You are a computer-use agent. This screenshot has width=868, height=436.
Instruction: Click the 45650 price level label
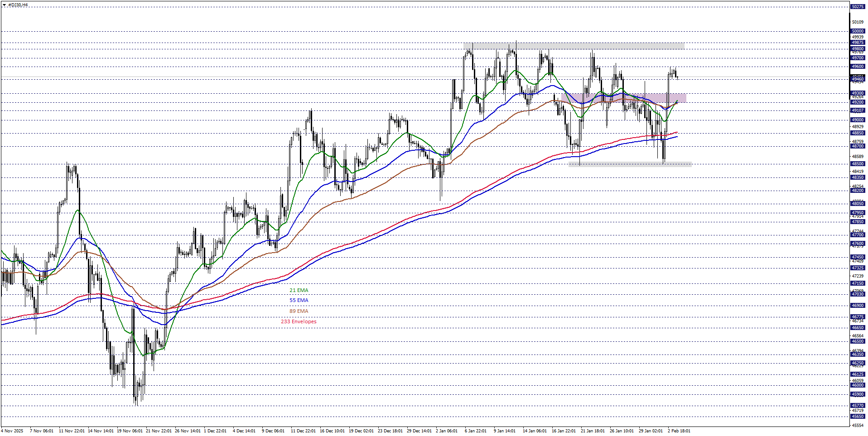[x=857, y=417]
